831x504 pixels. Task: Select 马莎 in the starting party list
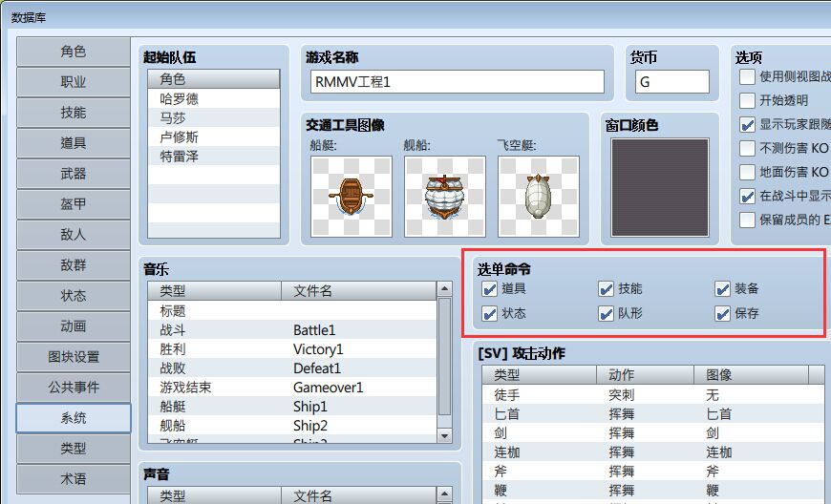214,118
